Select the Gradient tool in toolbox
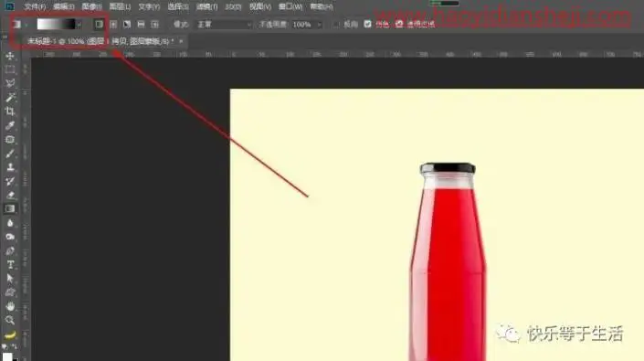The height and width of the screenshot is (361, 644). 10,208
